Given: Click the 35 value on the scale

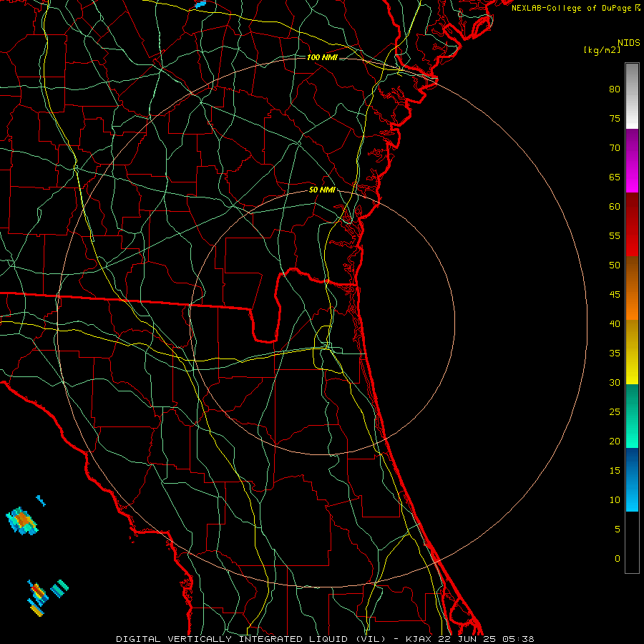Looking at the screenshot, I should pyautogui.click(x=615, y=353).
